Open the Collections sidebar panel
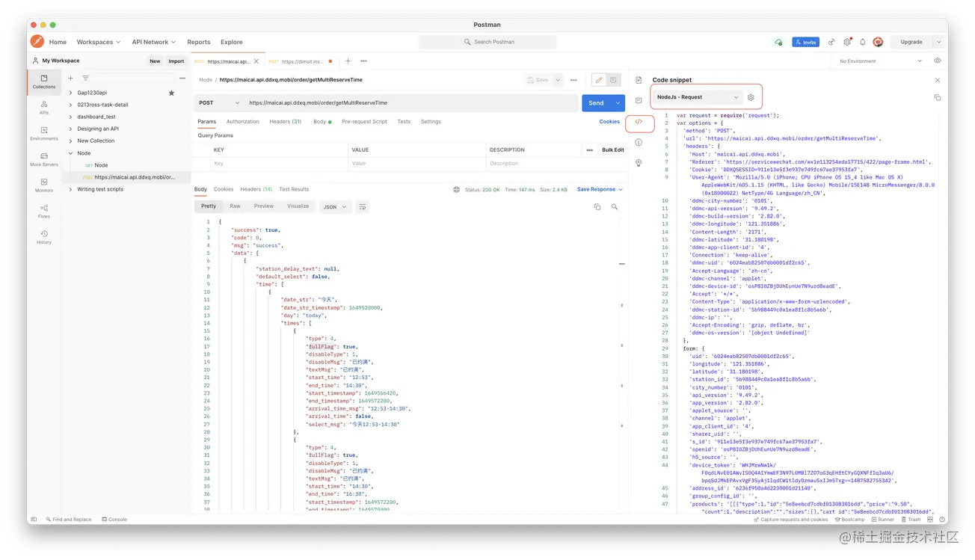 [x=44, y=81]
